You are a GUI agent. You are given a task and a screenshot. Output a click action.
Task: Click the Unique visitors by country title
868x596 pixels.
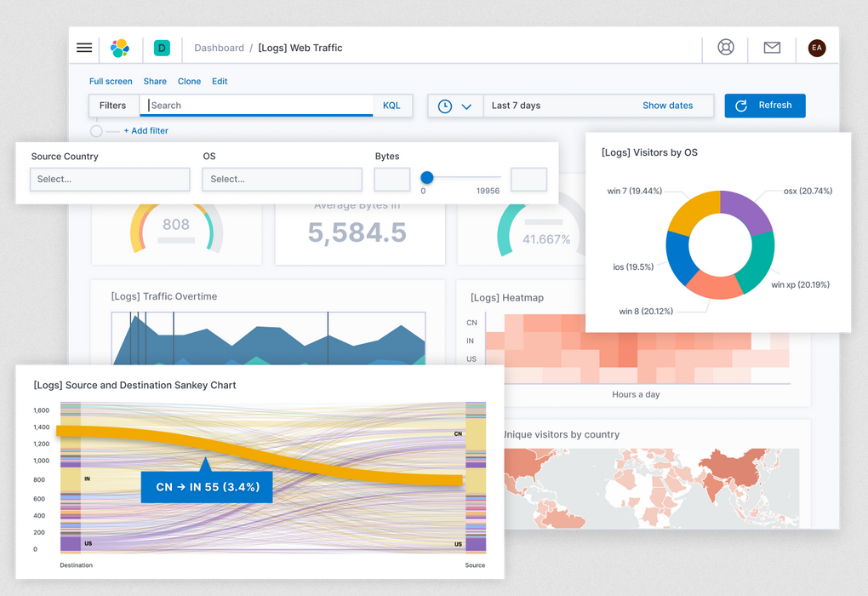tap(560, 435)
